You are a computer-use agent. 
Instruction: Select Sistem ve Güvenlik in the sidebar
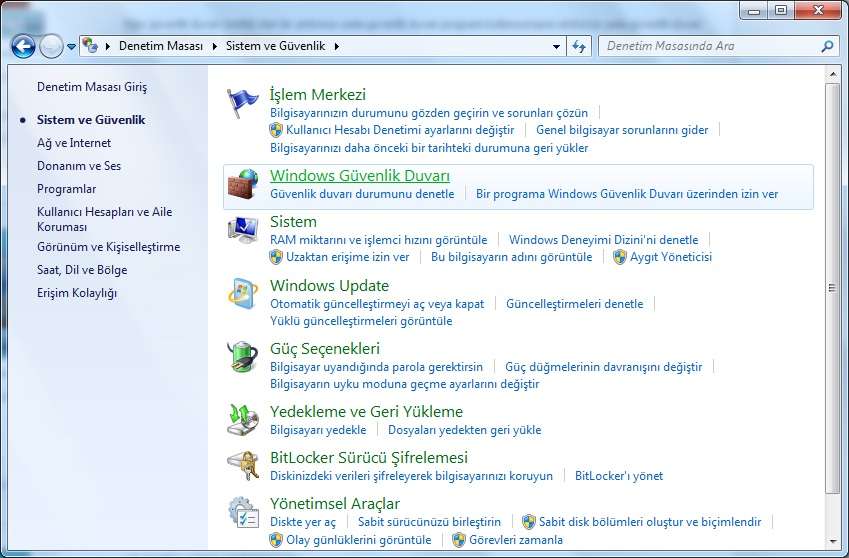[x=91, y=120]
